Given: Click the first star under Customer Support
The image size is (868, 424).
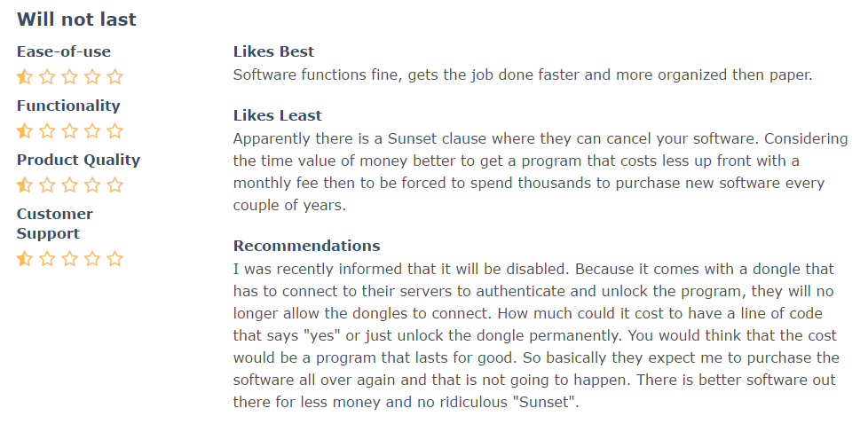Looking at the screenshot, I should click(25, 258).
